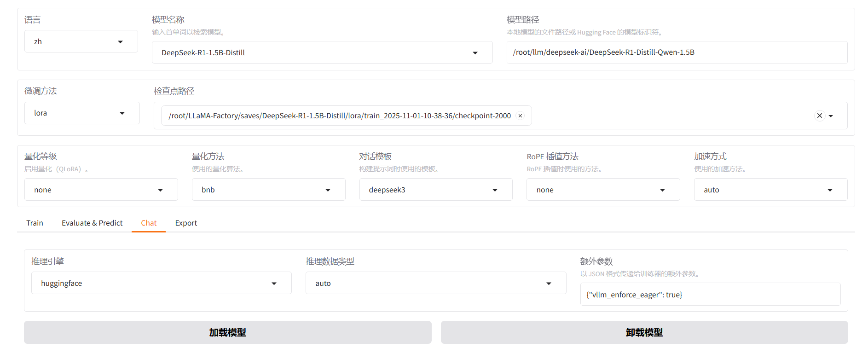Select the Chat tab

click(149, 223)
